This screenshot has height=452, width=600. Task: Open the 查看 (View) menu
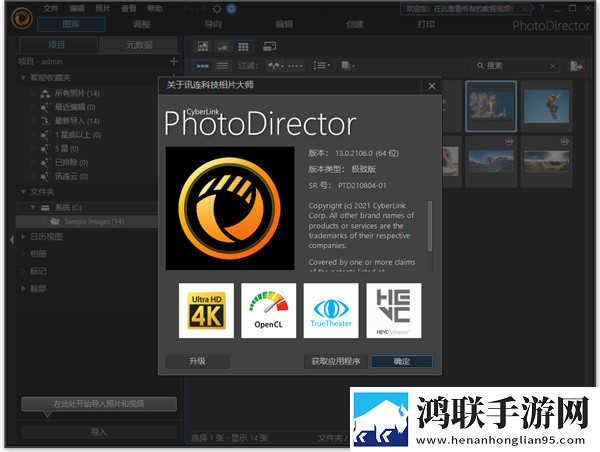[x=129, y=8]
